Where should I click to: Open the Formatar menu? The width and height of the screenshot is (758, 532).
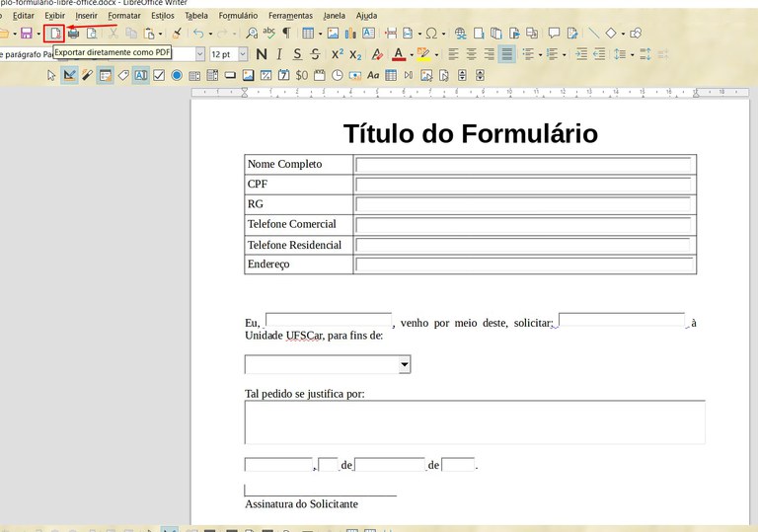[x=124, y=16]
